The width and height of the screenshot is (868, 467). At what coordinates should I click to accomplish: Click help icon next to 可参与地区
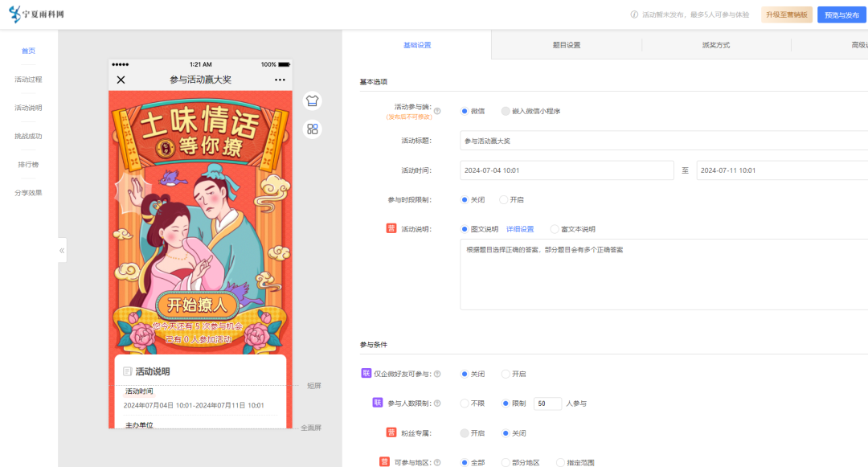click(x=437, y=462)
